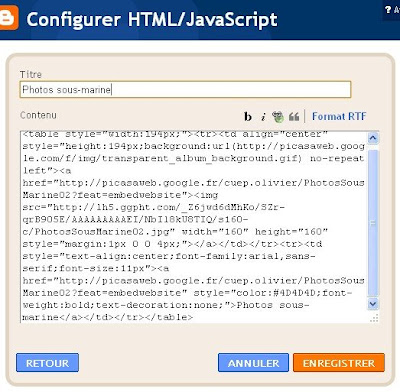Switch to Format RTF editor
Image resolution: width=400 pixels, height=392 pixels.
[339, 116]
